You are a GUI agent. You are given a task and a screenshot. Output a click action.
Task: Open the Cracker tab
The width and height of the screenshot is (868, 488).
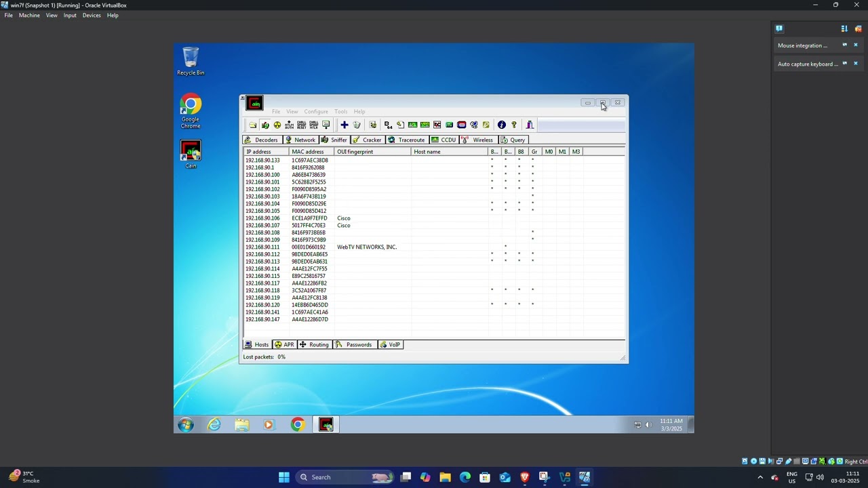367,140
